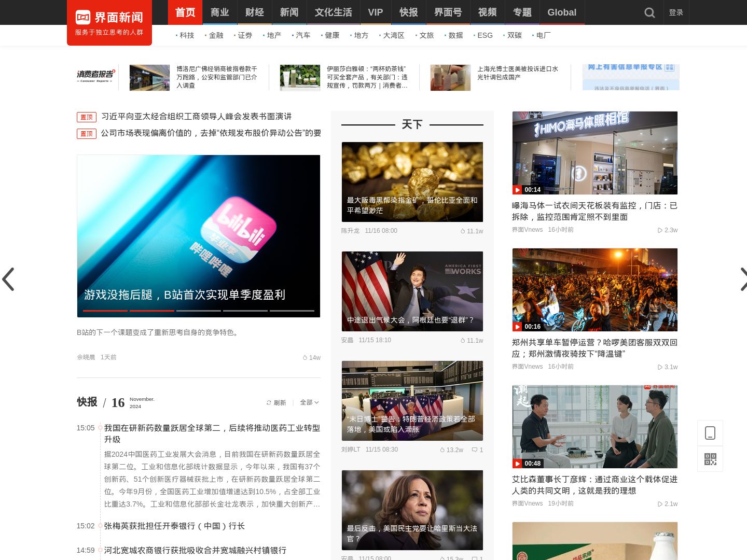The width and height of the screenshot is (747, 560).
Task: Click comment icon on 末日博士 article
Action: (474, 450)
